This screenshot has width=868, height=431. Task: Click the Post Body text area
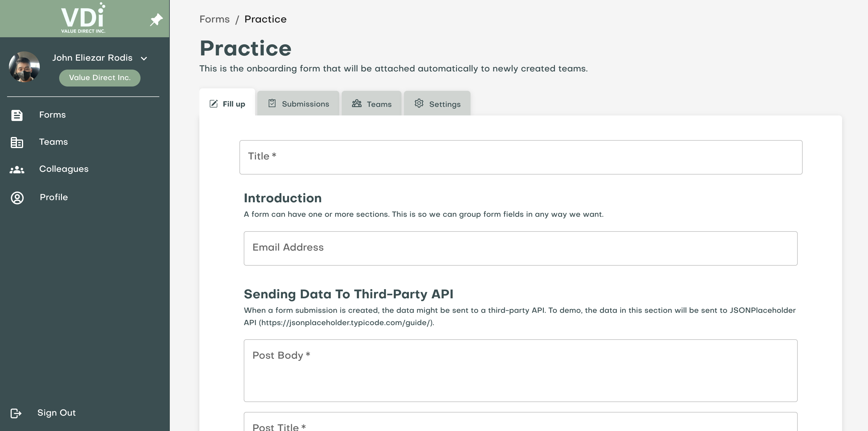pyautogui.click(x=520, y=370)
